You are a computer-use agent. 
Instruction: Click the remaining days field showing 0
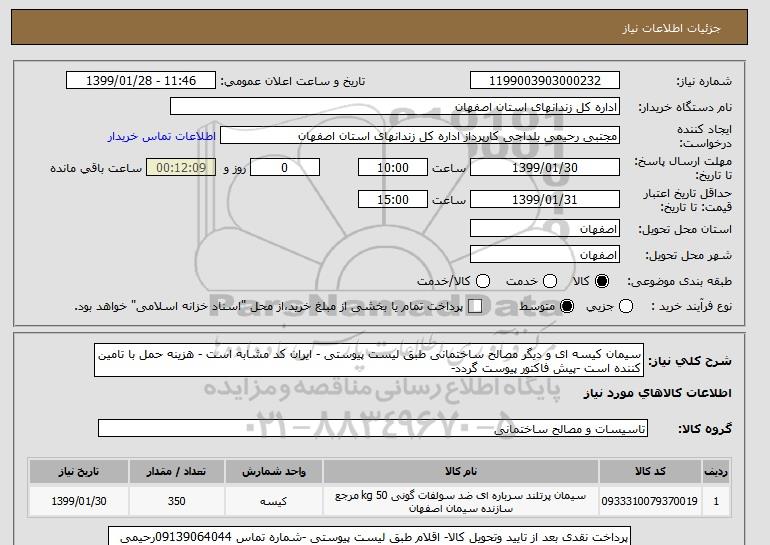[x=285, y=167]
